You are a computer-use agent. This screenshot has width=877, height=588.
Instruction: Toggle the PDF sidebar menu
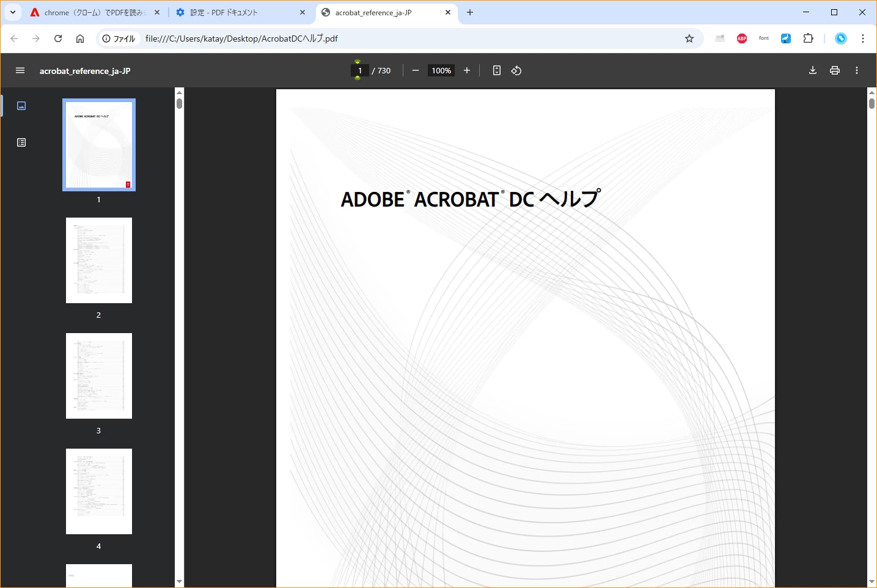(x=20, y=70)
